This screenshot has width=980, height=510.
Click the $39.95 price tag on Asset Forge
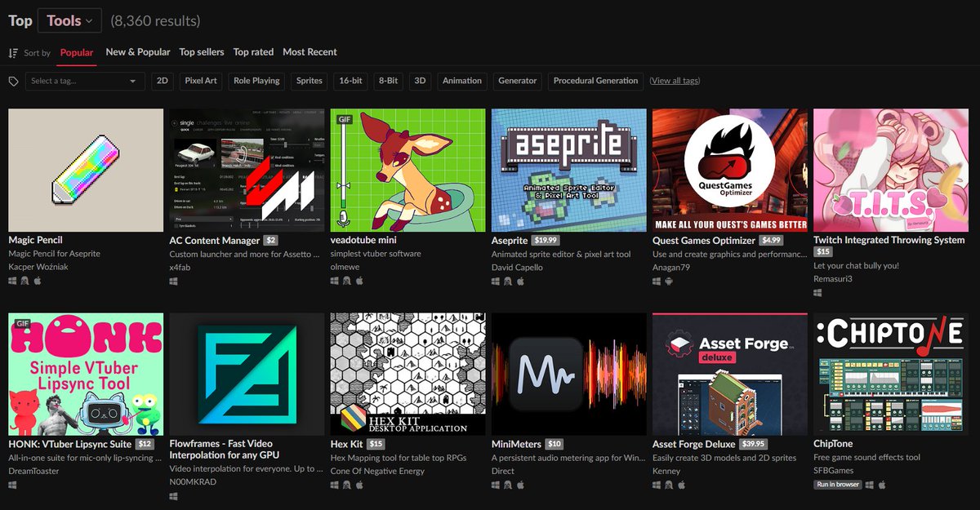click(754, 444)
